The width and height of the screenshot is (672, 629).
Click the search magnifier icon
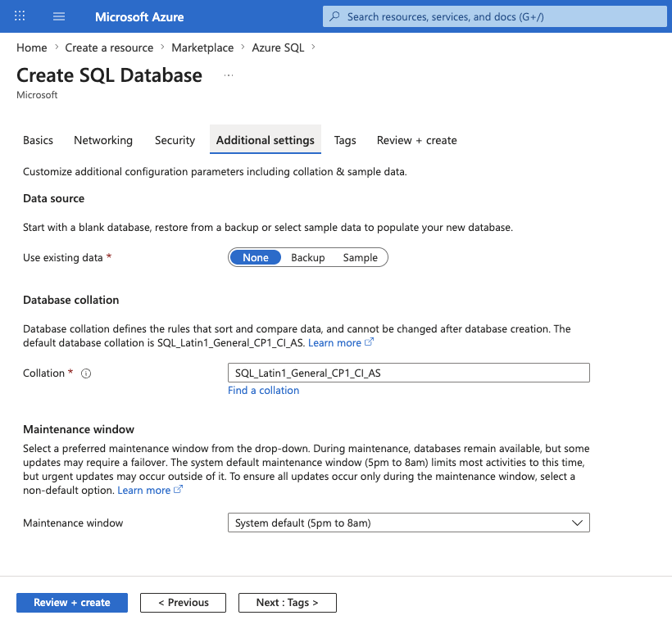click(334, 16)
